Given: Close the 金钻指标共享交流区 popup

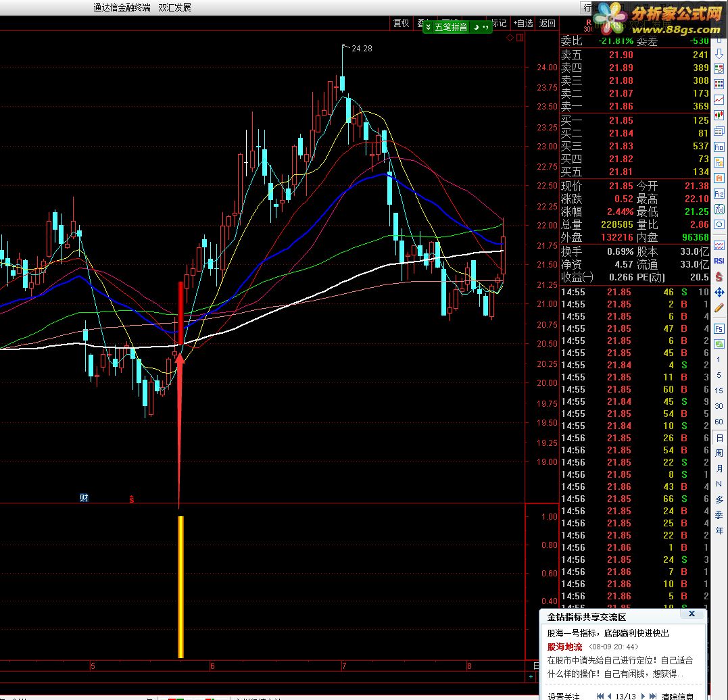Looking at the screenshot, I should pos(691,614).
